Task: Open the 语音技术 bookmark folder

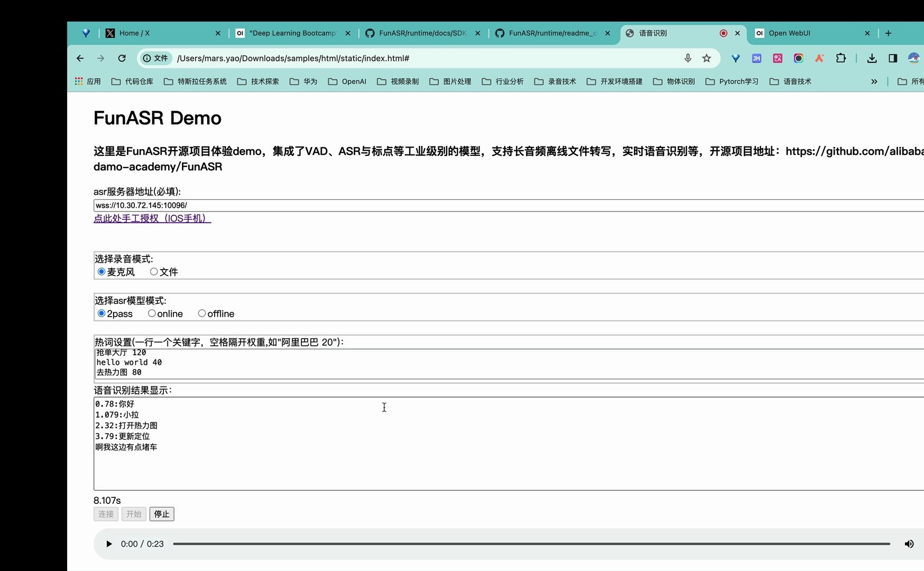Action: [x=790, y=81]
